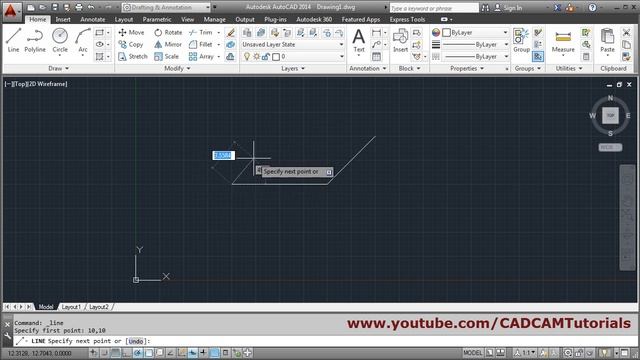Select the Line tool

(13, 40)
